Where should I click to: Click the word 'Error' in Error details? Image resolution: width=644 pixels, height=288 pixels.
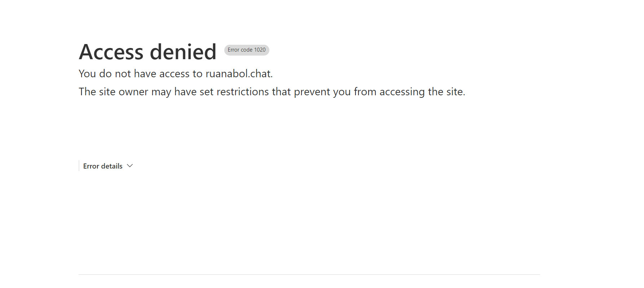(x=91, y=166)
